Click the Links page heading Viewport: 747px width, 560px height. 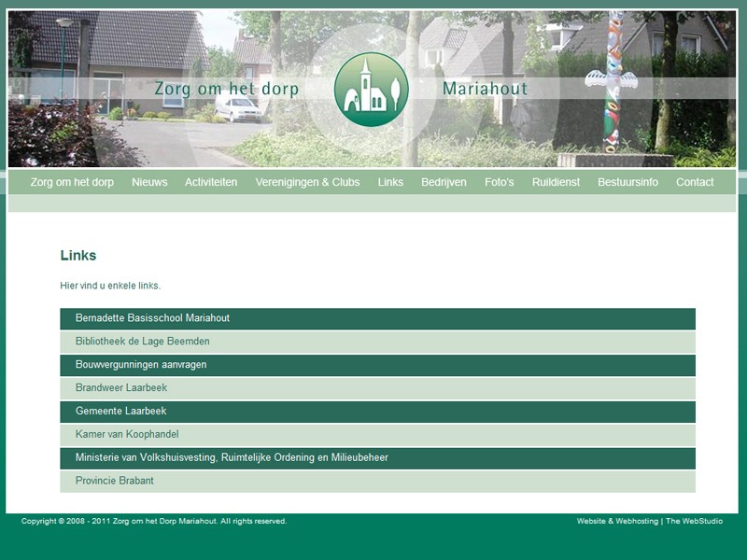pos(78,256)
